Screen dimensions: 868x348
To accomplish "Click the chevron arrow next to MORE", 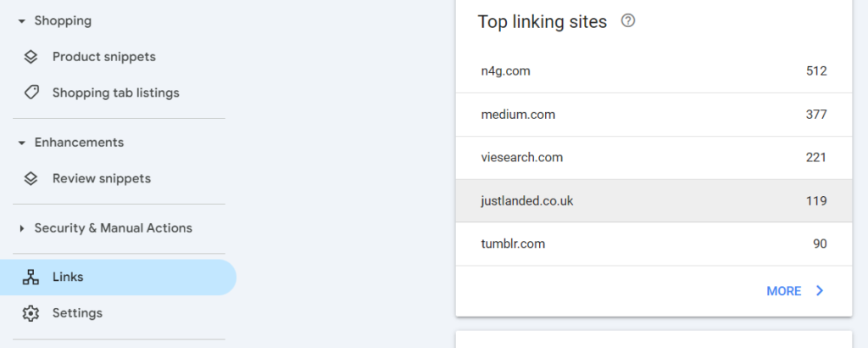I will [820, 291].
